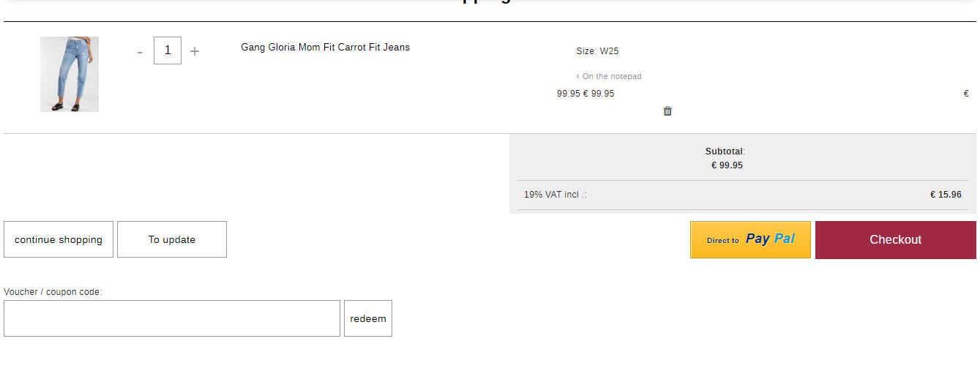Click the To update button
Screen dimensions: 980x374
(172, 239)
